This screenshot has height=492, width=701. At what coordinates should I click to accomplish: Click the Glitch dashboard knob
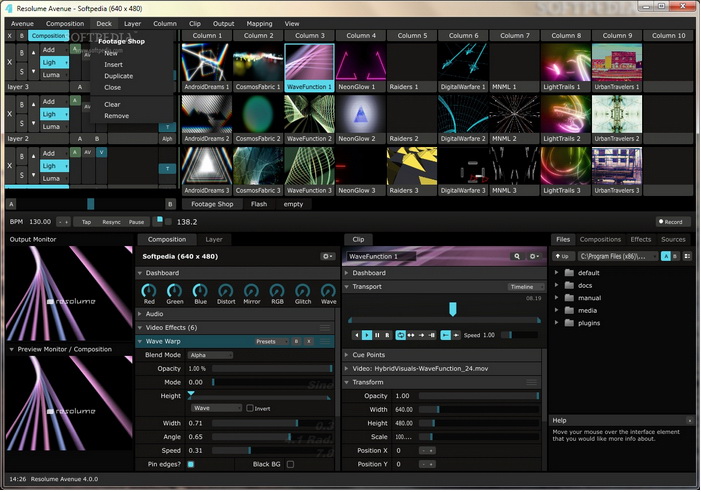[303, 291]
